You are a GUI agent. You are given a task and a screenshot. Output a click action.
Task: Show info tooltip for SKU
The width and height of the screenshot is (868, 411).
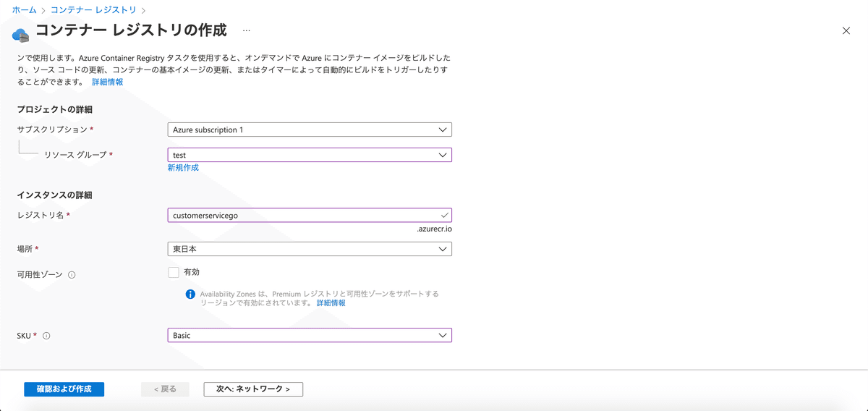tap(46, 336)
